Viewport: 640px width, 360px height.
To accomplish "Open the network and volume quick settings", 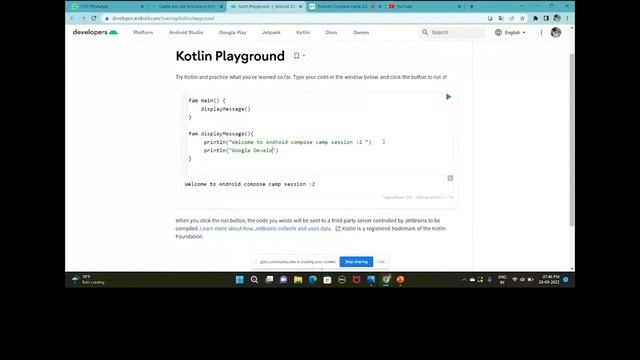I will coord(522,280).
